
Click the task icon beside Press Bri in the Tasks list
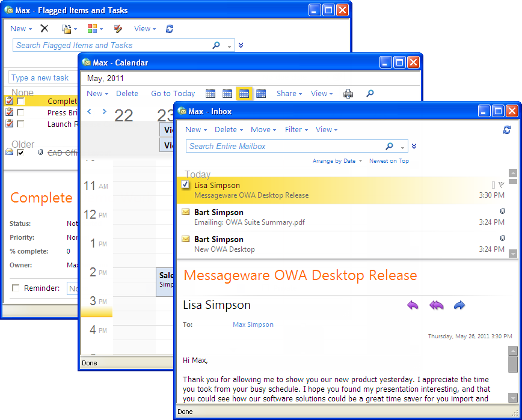click(10, 112)
